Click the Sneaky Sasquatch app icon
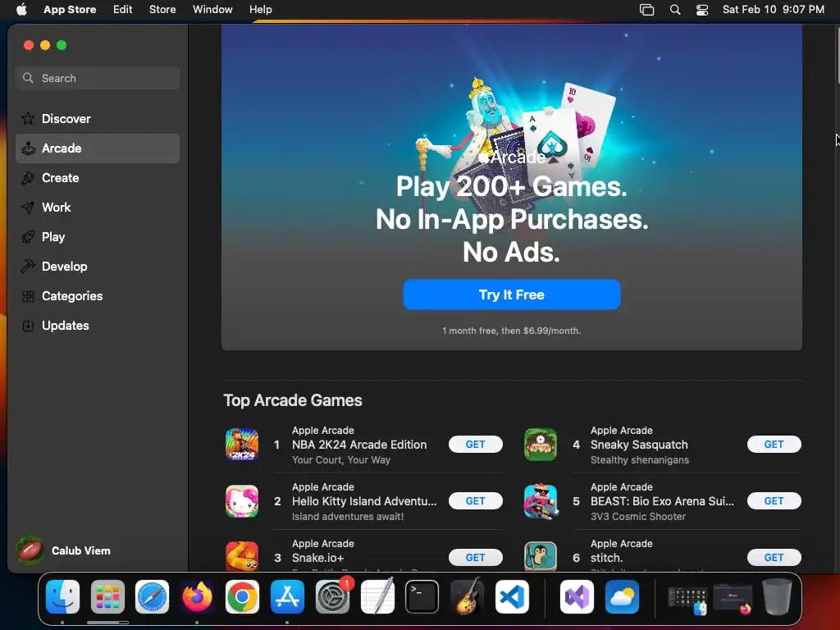The width and height of the screenshot is (840, 630). [540, 445]
